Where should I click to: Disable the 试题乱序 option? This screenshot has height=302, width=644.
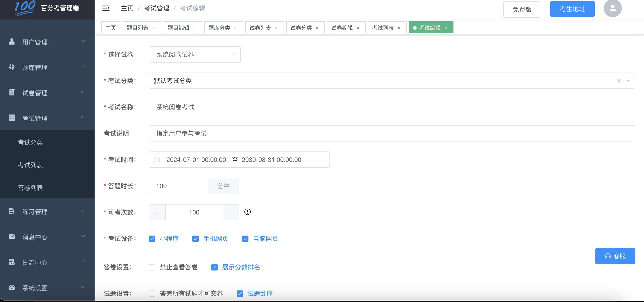point(240,294)
